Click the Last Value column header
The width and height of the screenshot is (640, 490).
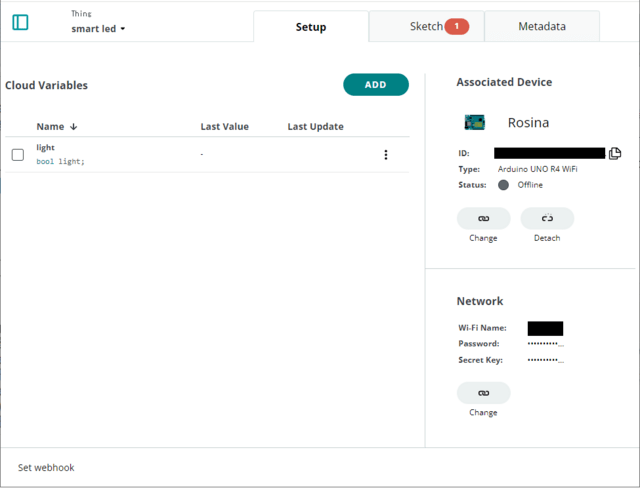[x=224, y=127]
